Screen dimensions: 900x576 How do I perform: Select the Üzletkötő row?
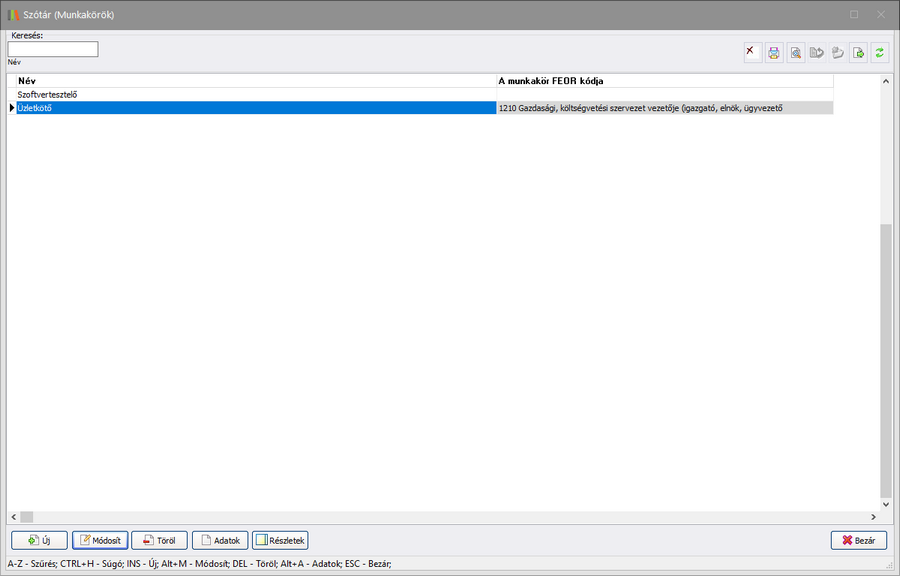250,108
